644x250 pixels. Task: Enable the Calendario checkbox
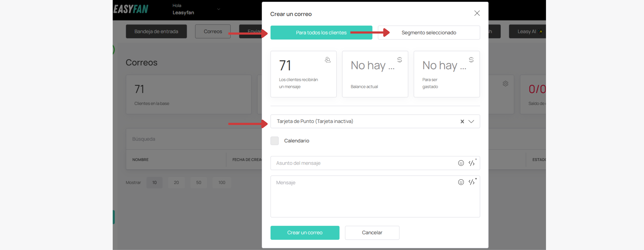[x=275, y=141]
